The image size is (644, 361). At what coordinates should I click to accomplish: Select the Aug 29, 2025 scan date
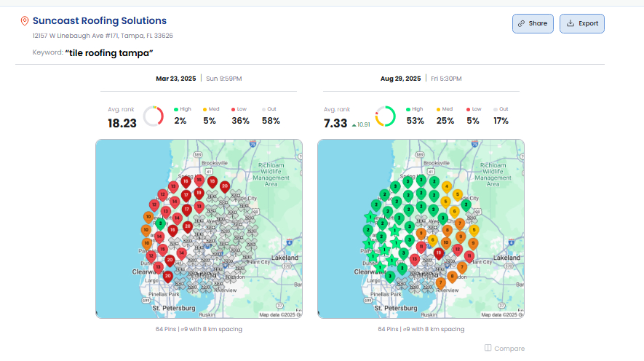click(x=400, y=78)
